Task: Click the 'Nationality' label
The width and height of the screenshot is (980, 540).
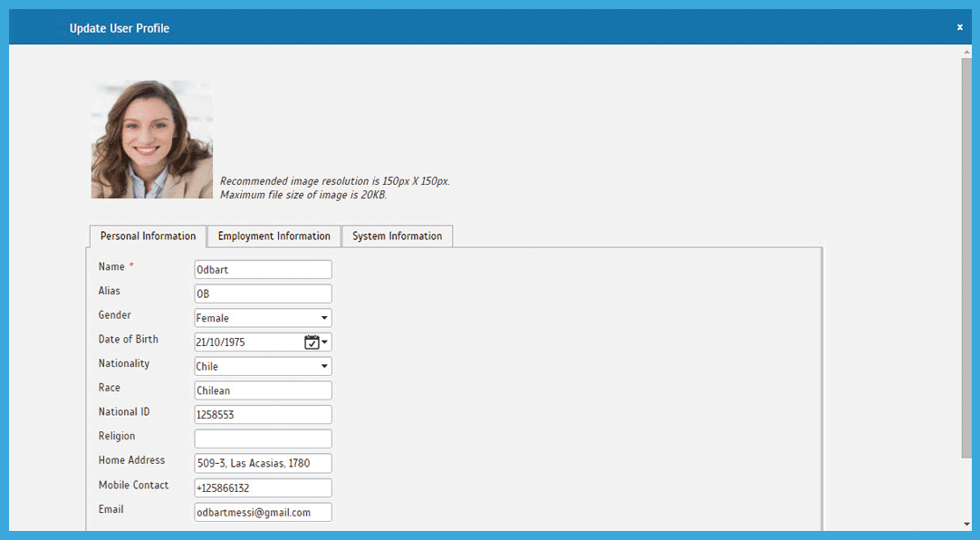Action: pos(124,363)
